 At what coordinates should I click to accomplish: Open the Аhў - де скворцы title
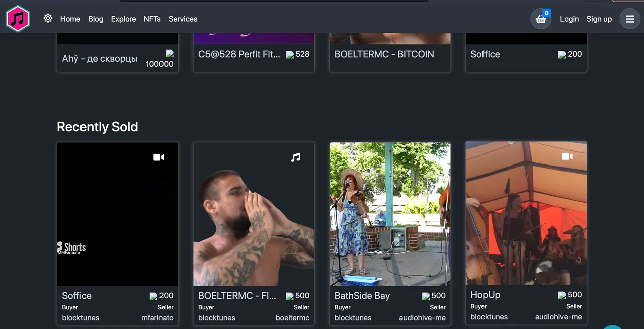pyautogui.click(x=100, y=59)
